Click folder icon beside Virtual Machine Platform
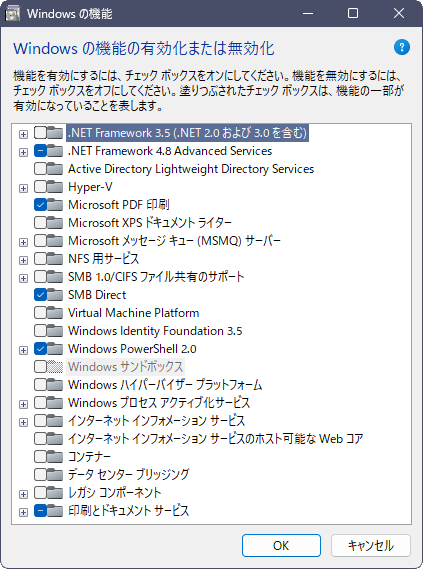 (55, 313)
